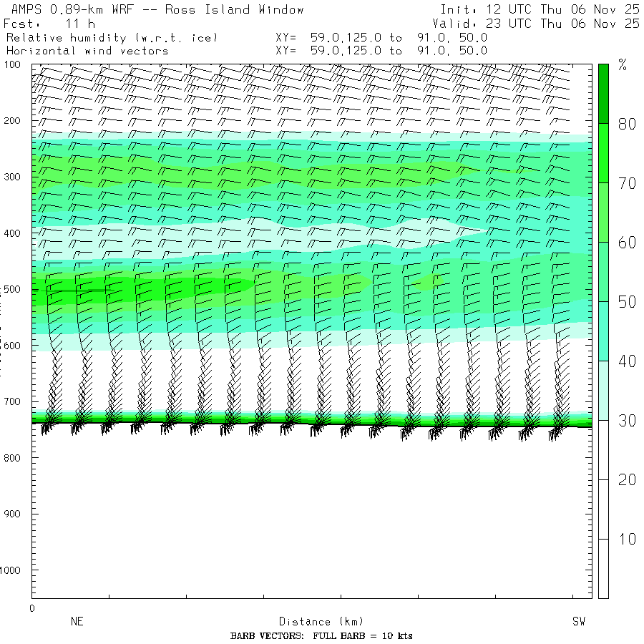Image resolution: width=644 pixels, height=644 pixels.
Task: Click the NE endpoint label under the plot
Action: click(x=77, y=622)
